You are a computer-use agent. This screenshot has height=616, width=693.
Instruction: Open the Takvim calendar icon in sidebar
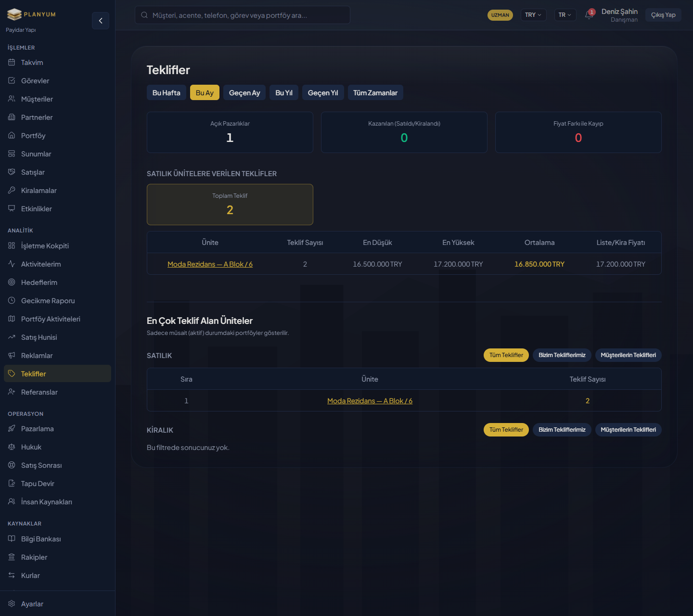pyautogui.click(x=12, y=63)
